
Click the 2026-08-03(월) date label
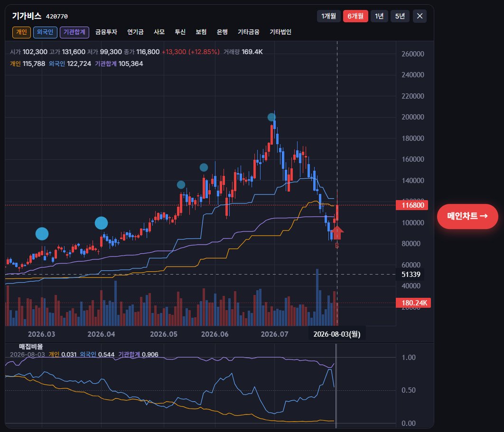(x=337, y=334)
